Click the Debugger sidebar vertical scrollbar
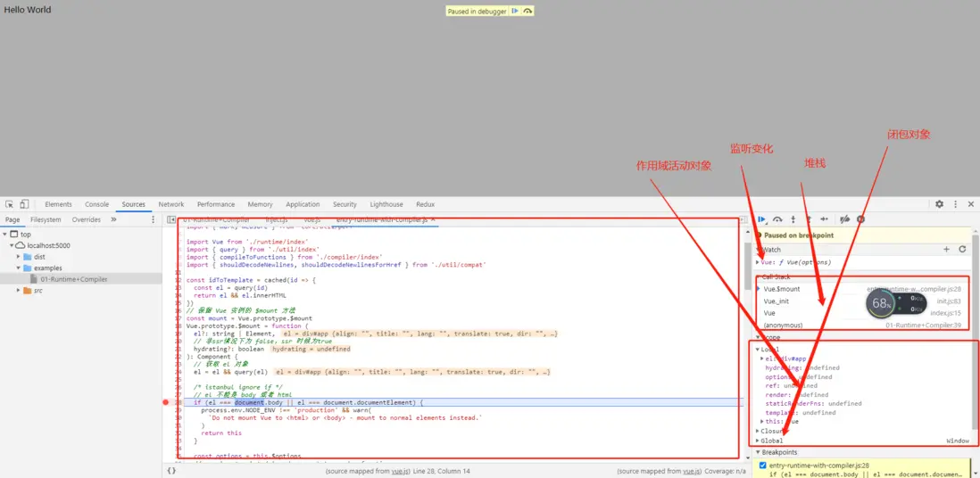The image size is (980, 478). coord(976,331)
